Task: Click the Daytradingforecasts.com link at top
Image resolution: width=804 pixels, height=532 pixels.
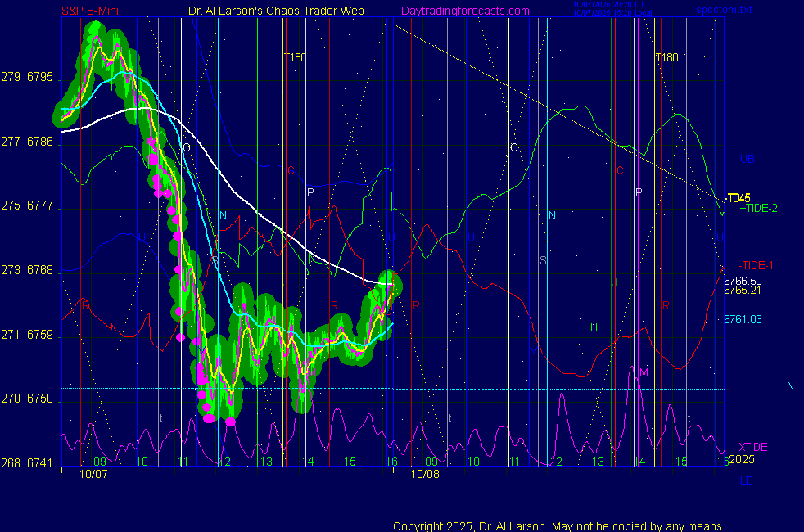Action: click(464, 11)
